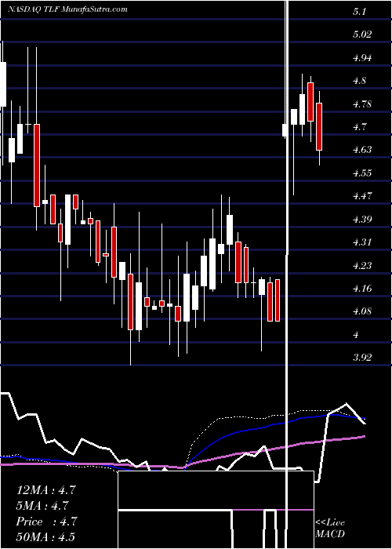Click the 5MA : 4.7 readout

tap(42, 506)
